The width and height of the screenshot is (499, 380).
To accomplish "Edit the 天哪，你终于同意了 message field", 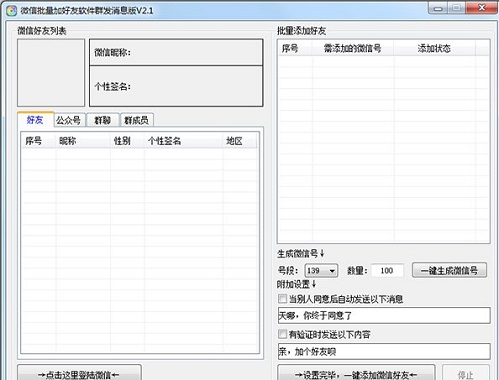I will 384,315.
